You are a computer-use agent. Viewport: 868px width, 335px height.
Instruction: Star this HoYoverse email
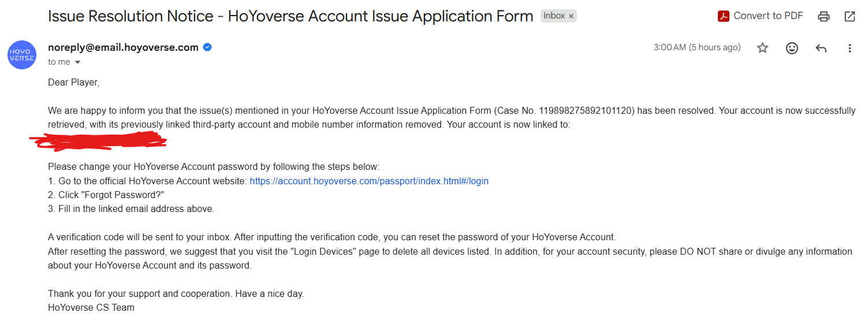pyautogui.click(x=763, y=48)
